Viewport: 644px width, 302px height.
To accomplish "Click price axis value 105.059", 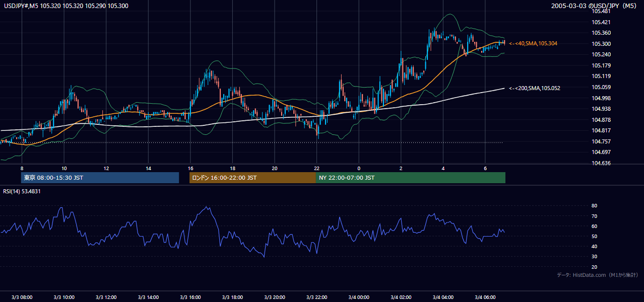I will [x=601, y=87].
